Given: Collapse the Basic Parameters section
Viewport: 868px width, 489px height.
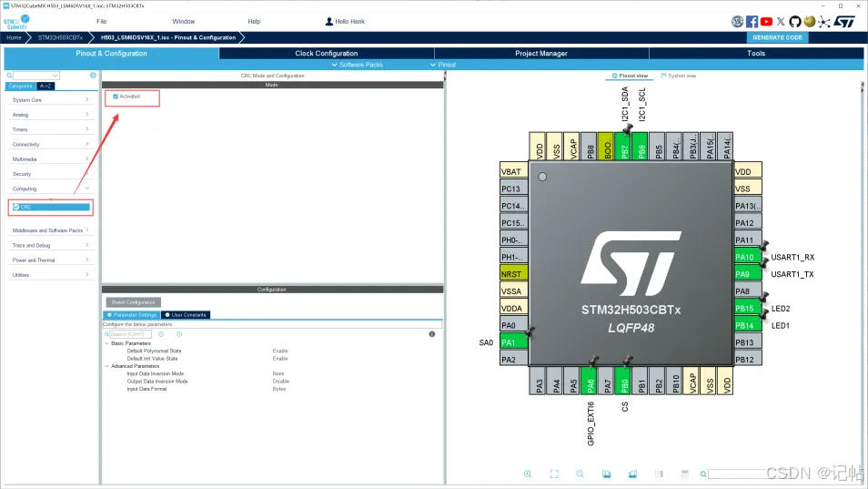Looking at the screenshot, I should (106, 343).
